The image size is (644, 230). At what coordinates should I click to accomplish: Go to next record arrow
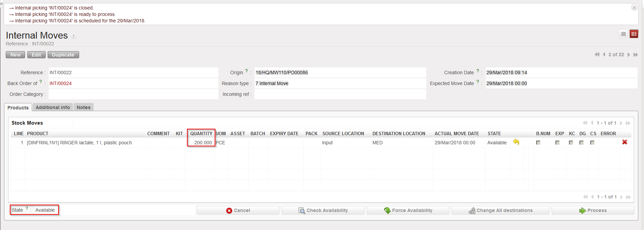629,55
